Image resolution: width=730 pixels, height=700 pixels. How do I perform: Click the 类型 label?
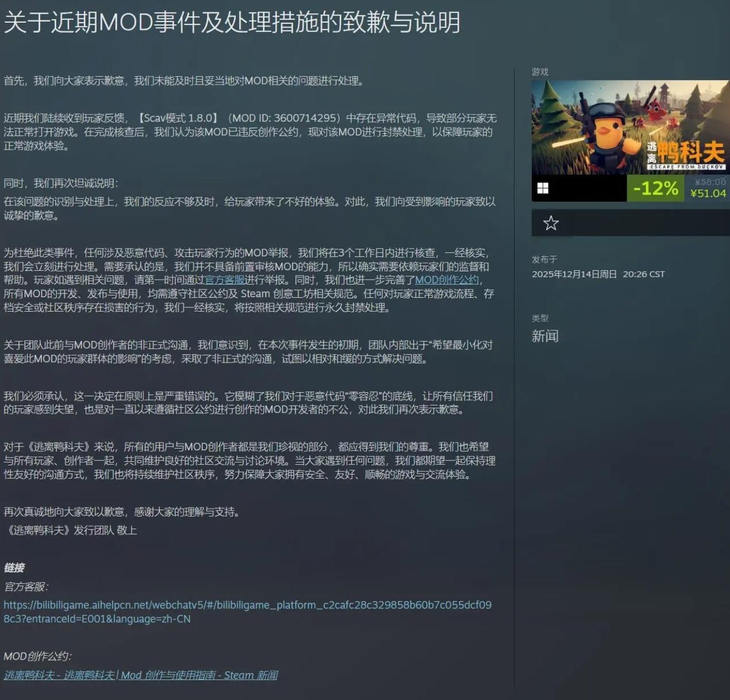(x=540, y=318)
